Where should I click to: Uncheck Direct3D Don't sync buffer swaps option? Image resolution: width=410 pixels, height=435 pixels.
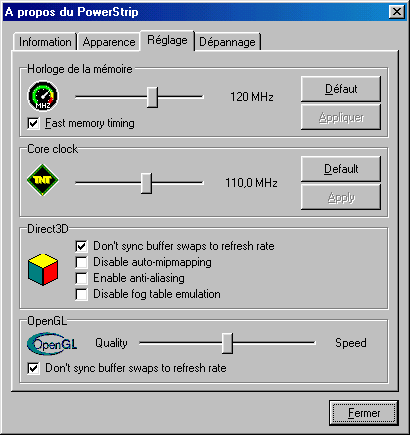pyautogui.click(x=81, y=246)
